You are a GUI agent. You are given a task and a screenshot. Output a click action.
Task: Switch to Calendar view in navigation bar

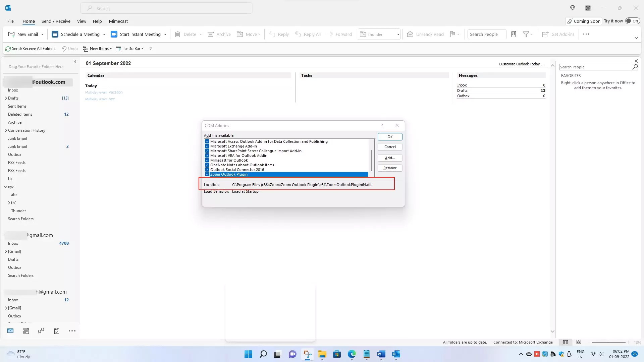tap(25, 331)
